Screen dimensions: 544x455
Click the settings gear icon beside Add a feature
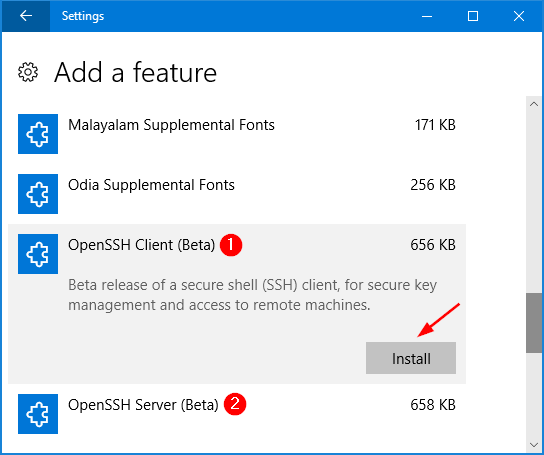point(28,72)
